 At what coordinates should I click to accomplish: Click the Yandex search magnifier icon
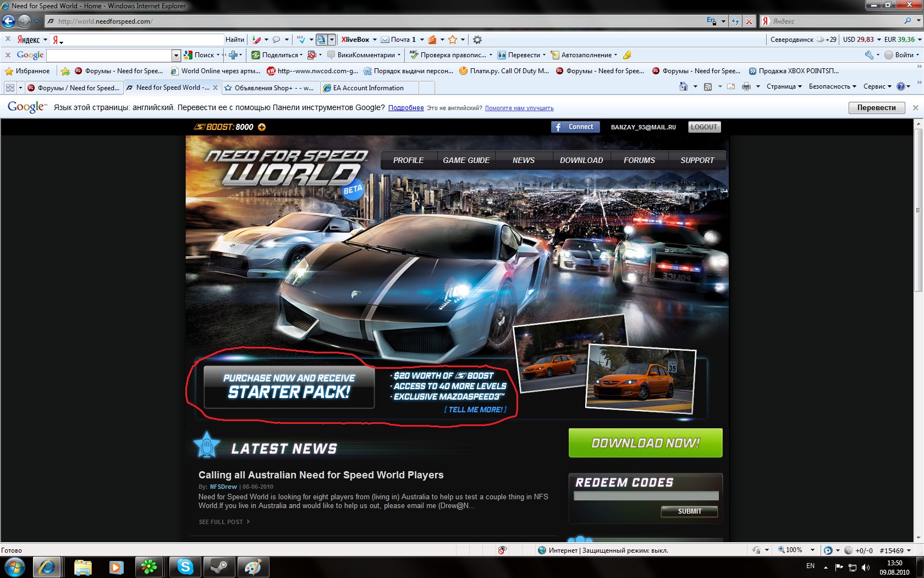coord(908,21)
